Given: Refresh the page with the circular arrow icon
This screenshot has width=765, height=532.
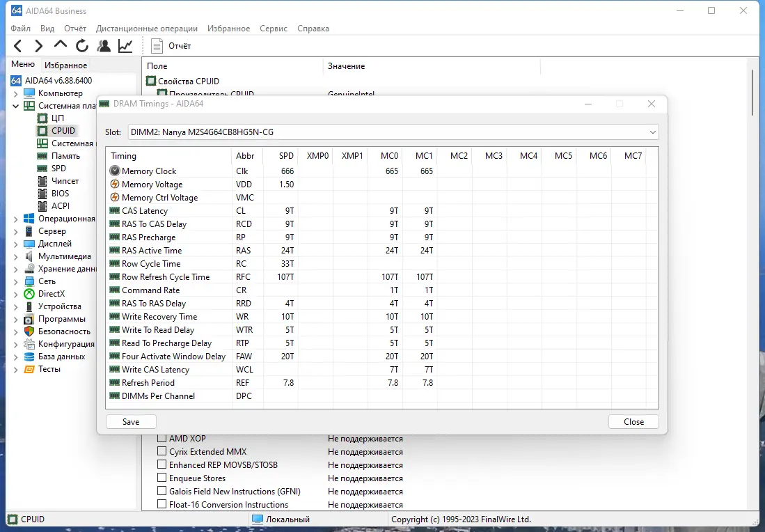Looking at the screenshot, I should click(x=82, y=46).
